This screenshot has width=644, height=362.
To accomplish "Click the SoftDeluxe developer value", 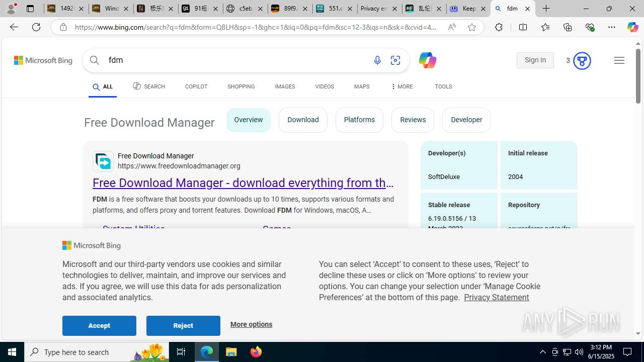I will [444, 177].
